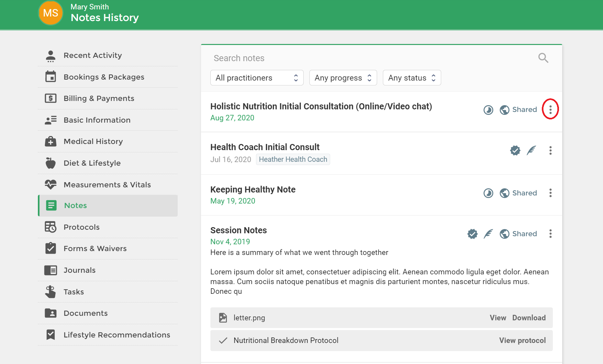Click the Nov 4, 2019 date
The height and width of the screenshot is (364, 603).
tap(230, 242)
